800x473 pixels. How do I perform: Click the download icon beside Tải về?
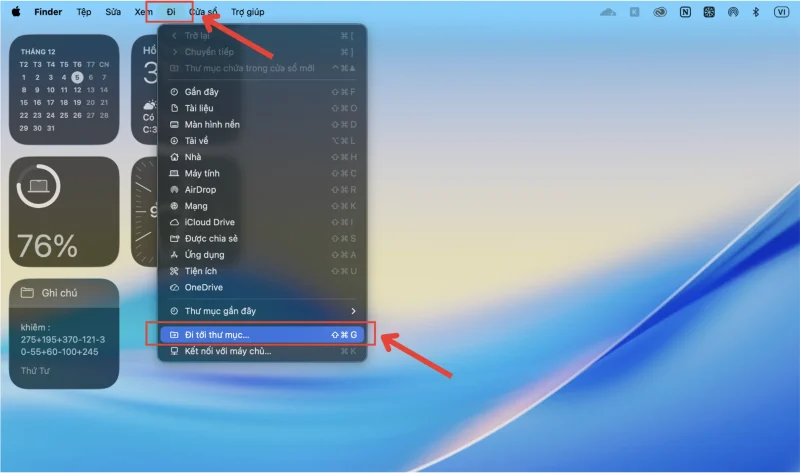coord(174,141)
